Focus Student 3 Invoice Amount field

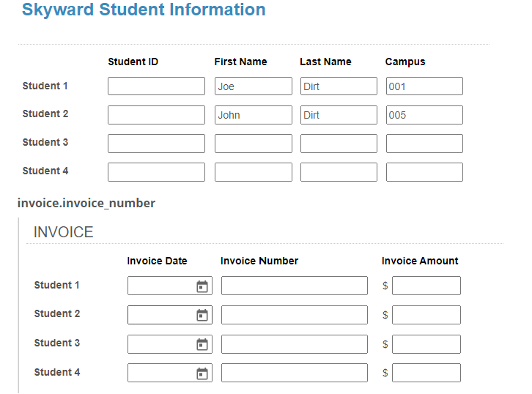click(426, 344)
